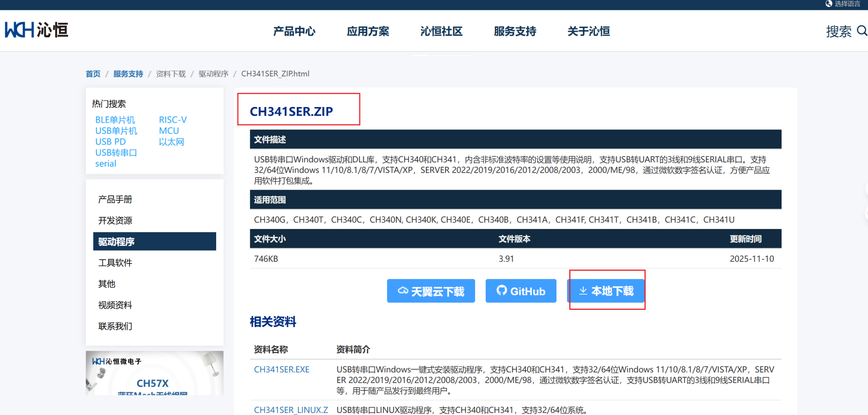Screen dimensions: 868x415
Task: Open the 应用方案 nav menu
Action: [x=368, y=31]
